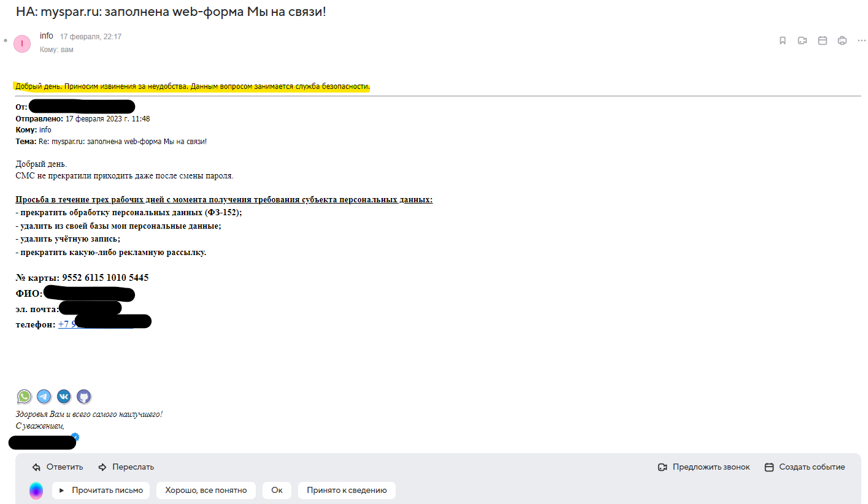Click line прекратить какую-либо рекламную рассылку
The height and width of the screenshot is (504, 868).
tap(111, 252)
